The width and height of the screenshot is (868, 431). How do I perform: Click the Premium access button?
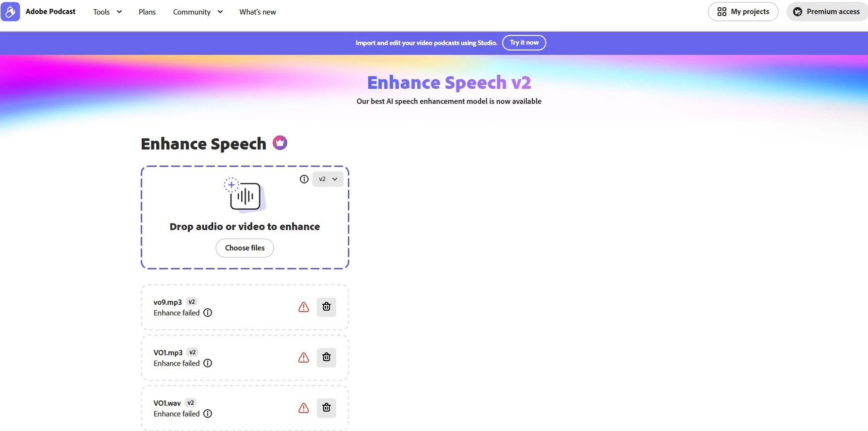828,12
